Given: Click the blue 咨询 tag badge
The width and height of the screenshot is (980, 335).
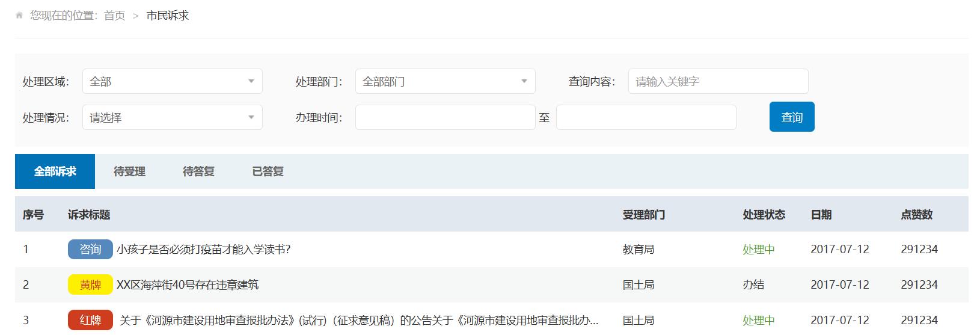Looking at the screenshot, I should (x=90, y=249).
